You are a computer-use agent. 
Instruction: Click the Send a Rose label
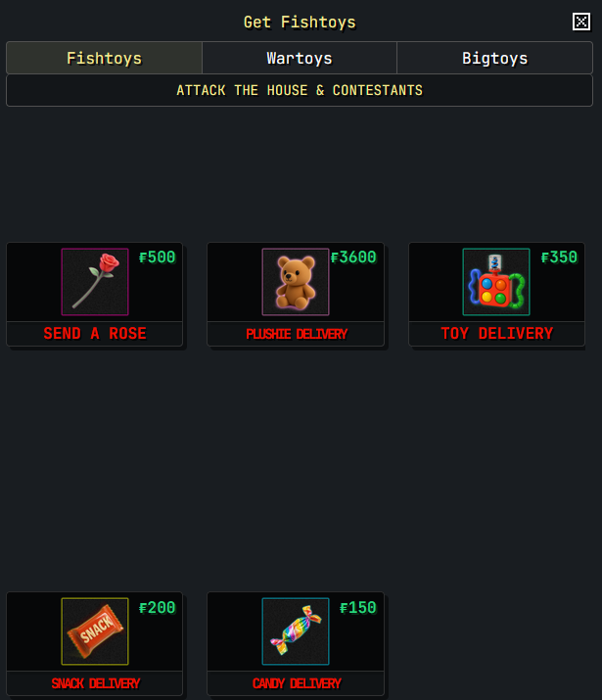[x=95, y=334]
